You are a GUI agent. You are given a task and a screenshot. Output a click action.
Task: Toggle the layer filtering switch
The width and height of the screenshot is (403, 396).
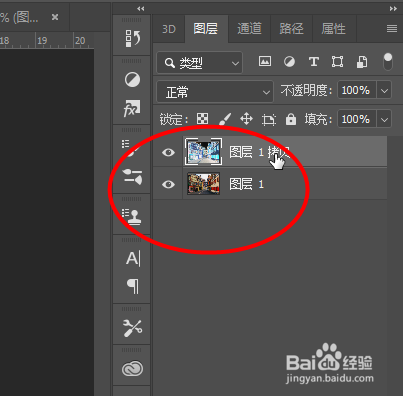(x=388, y=62)
